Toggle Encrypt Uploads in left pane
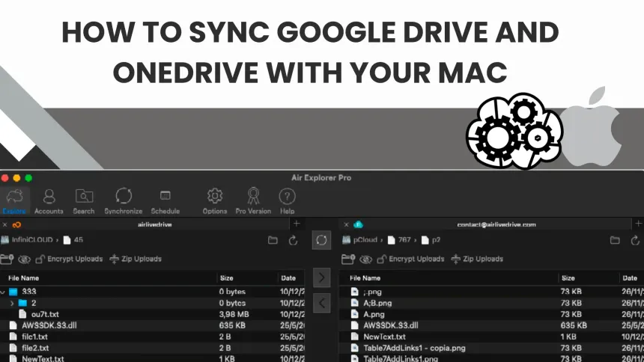 point(69,259)
